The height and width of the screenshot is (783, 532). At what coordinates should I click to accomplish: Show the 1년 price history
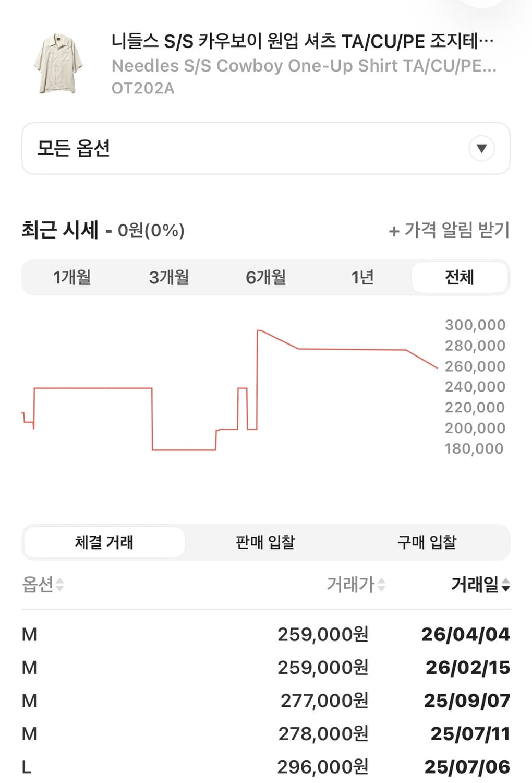coord(362,277)
